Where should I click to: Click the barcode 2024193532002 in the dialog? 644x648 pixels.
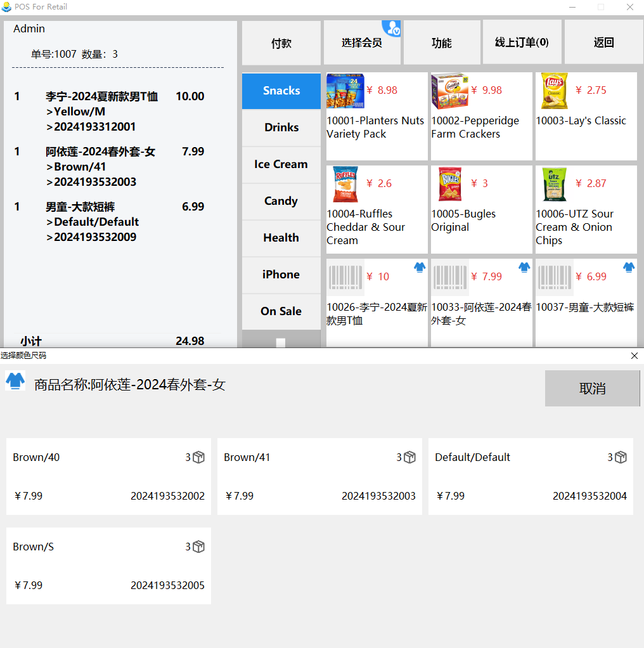168,496
